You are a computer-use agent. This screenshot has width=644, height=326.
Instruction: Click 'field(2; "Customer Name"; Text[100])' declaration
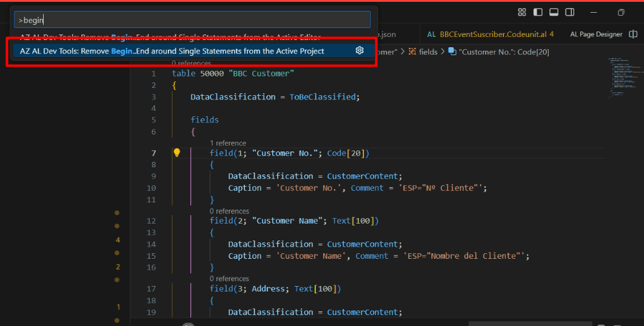click(294, 221)
